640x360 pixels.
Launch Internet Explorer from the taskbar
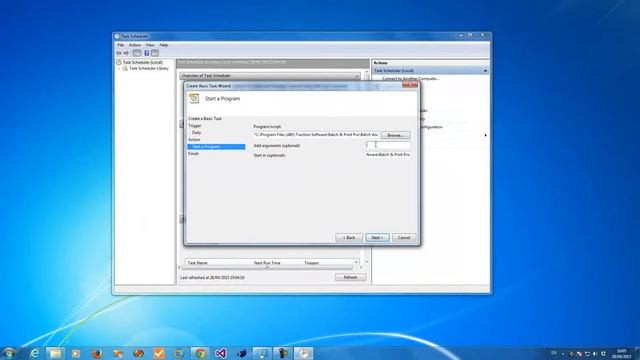35,353
